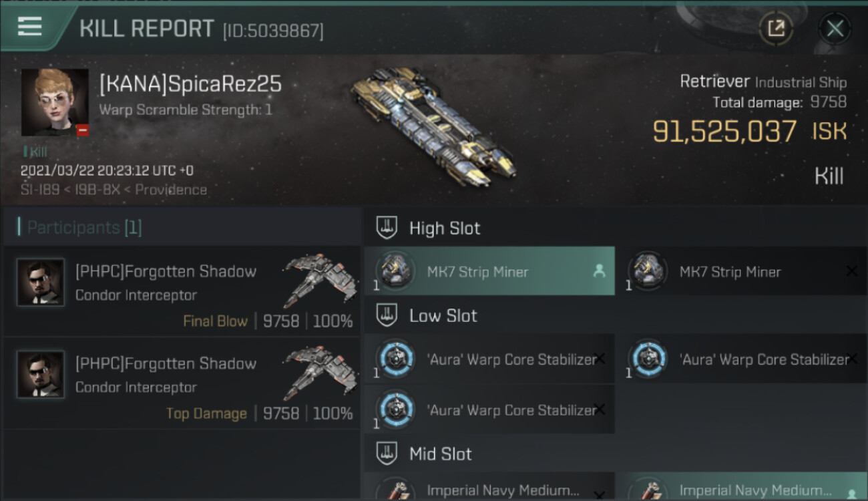
Task: Open Forgotten Shadow Final Blow participant entry
Action: click(x=182, y=291)
